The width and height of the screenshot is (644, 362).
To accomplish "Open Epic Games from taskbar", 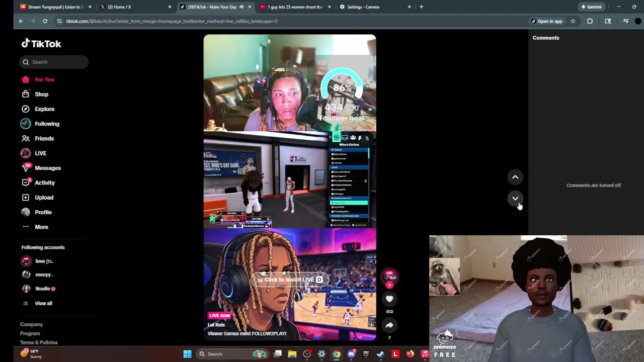I will click(366, 354).
